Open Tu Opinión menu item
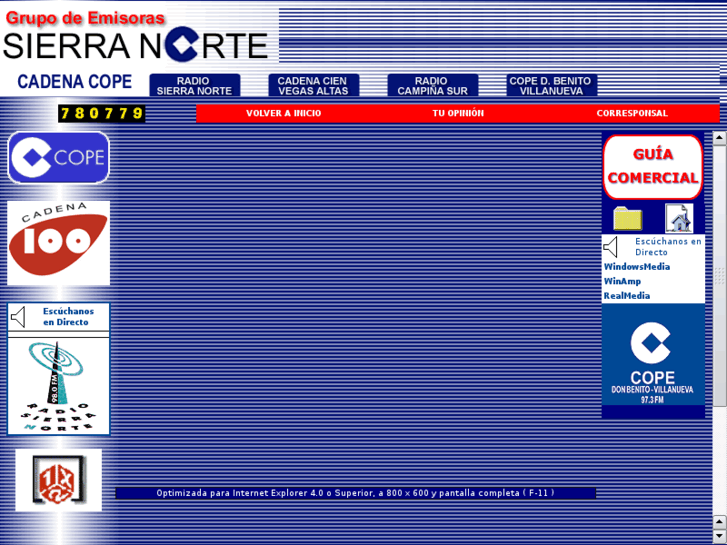Viewport: 727px width, 545px height. click(458, 113)
